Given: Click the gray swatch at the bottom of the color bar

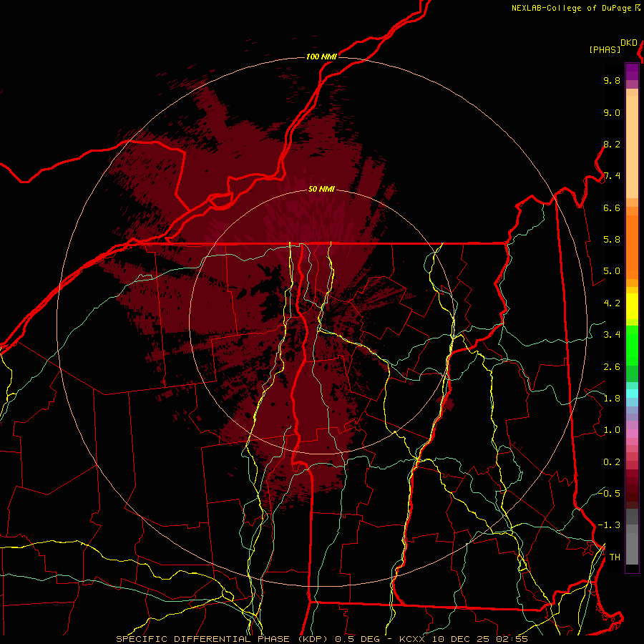Looking at the screenshot, I should (x=632, y=549).
